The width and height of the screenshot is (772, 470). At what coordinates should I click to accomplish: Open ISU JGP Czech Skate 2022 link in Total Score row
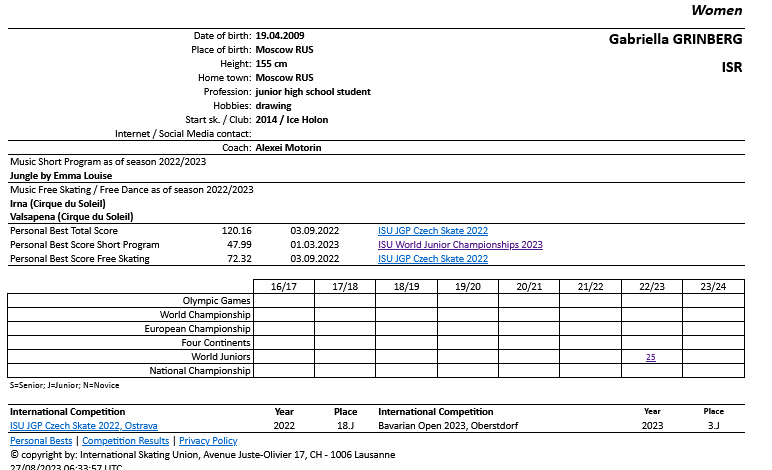[x=432, y=230]
